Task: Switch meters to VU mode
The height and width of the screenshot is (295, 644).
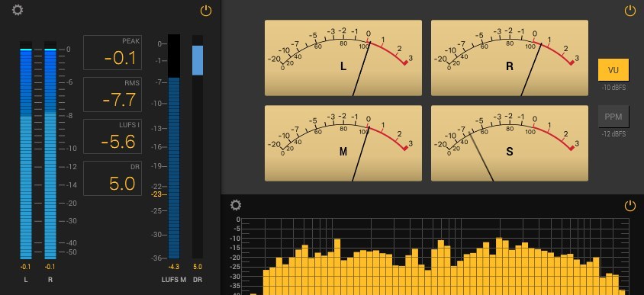Action: [x=613, y=70]
